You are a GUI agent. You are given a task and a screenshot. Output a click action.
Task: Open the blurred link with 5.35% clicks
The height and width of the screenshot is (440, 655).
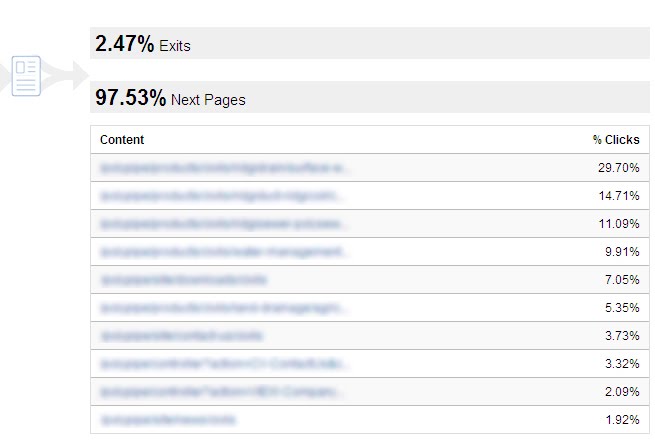(224, 308)
